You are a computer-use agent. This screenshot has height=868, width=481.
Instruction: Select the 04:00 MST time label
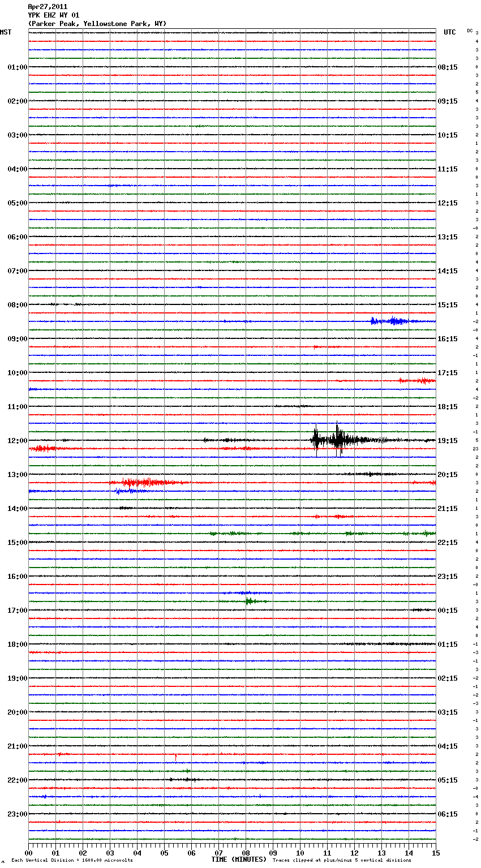(18, 169)
